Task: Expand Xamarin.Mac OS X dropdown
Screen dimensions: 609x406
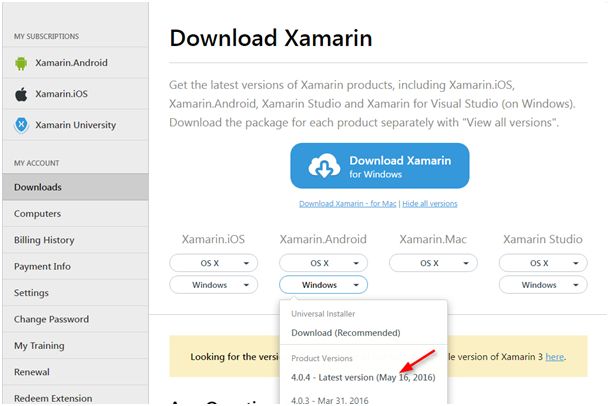Action: click(x=433, y=263)
